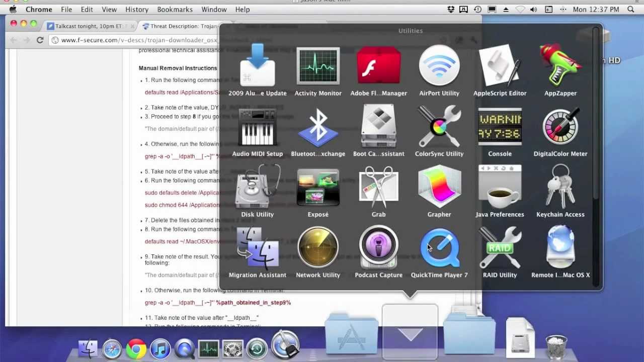Viewport: 644px width, 362px height.
Task: Open Time Machine status menu
Action: coord(477,10)
